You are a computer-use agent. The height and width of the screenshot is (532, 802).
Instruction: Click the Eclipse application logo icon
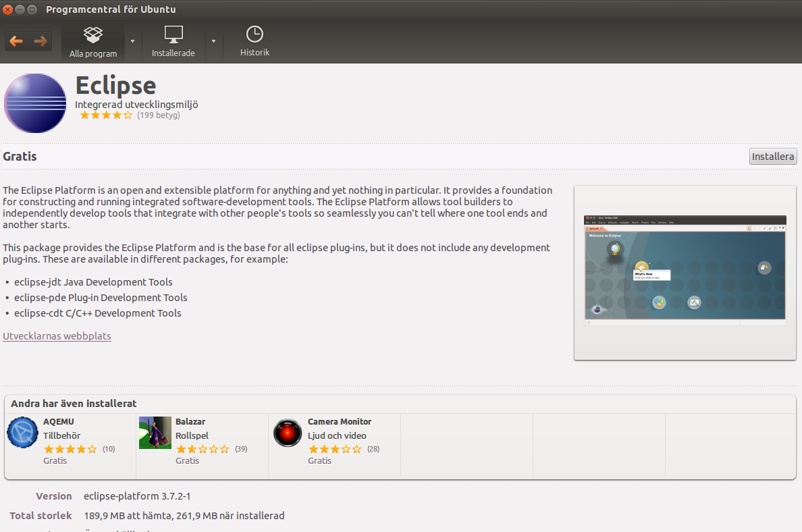tap(35, 103)
